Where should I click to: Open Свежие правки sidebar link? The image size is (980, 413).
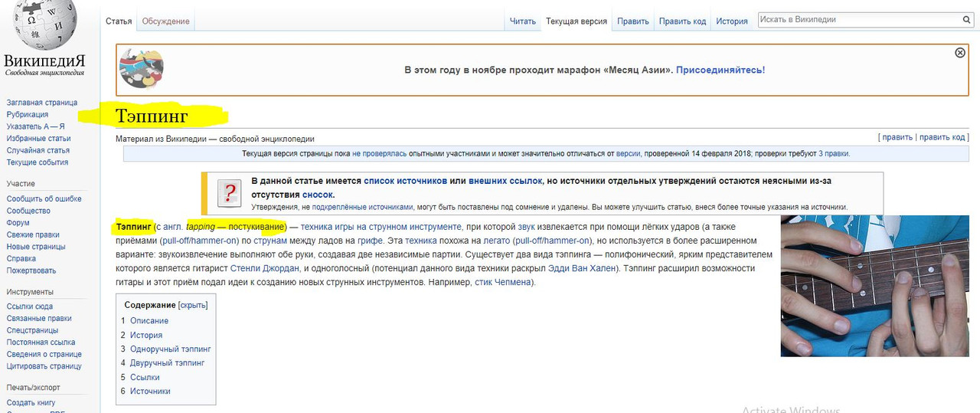[x=33, y=235]
